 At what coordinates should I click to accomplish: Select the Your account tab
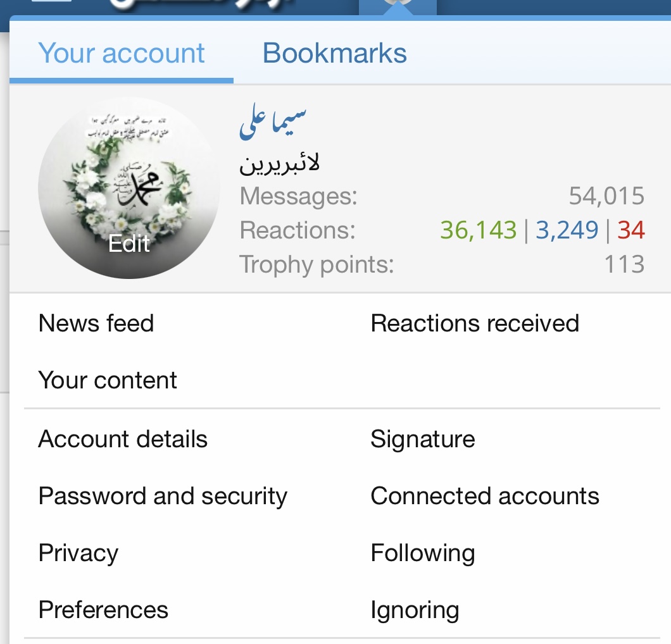[x=122, y=53]
